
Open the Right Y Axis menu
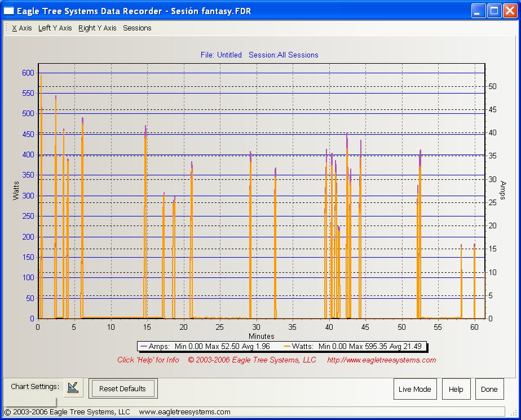pyautogui.click(x=98, y=28)
